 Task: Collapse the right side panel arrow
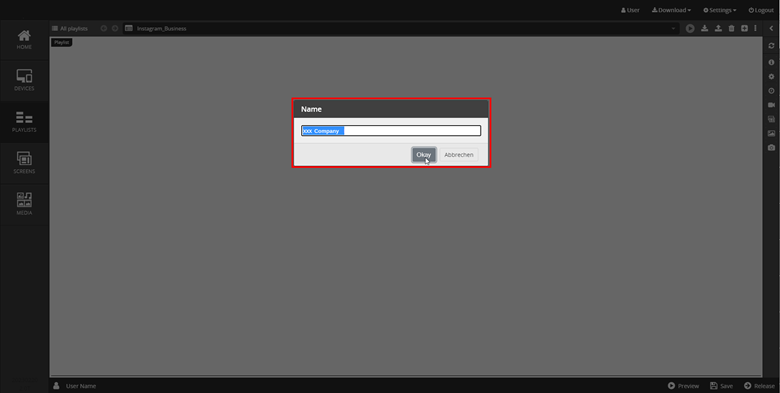point(771,28)
